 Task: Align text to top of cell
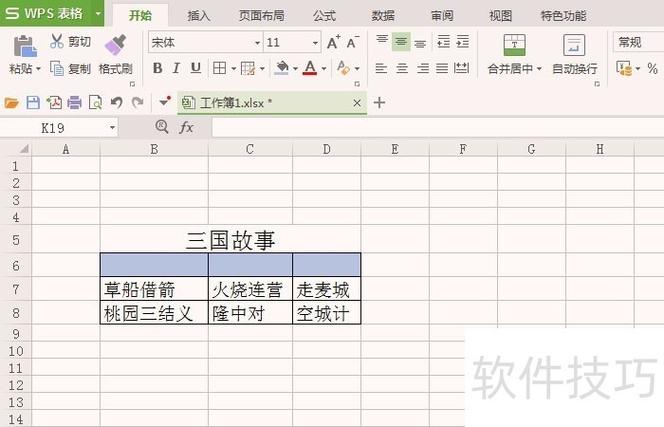(x=382, y=40)
